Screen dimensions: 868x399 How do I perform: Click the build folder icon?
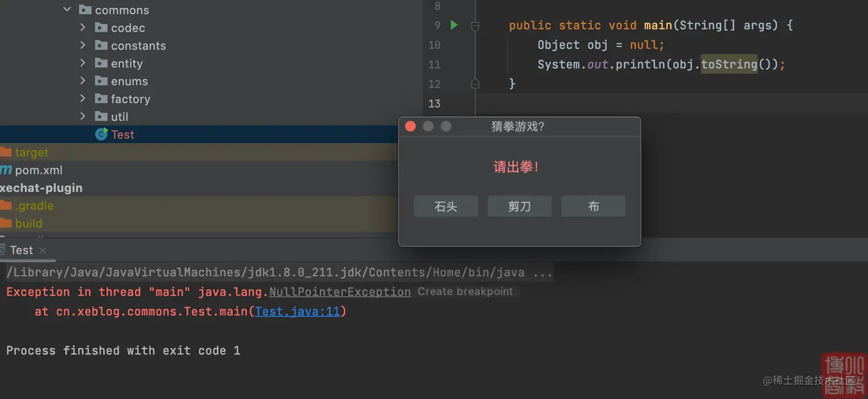point(6,223)
